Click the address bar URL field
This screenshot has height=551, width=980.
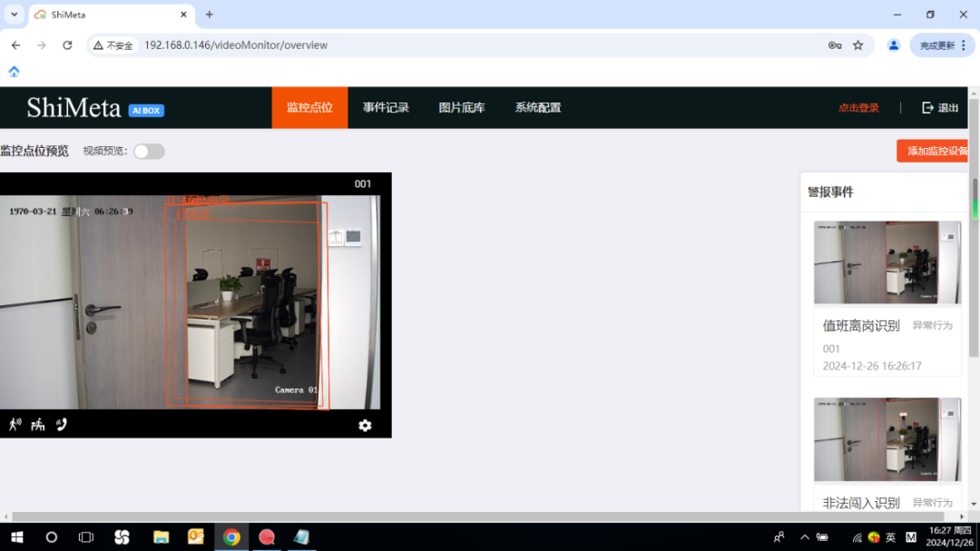pos(236,45)
